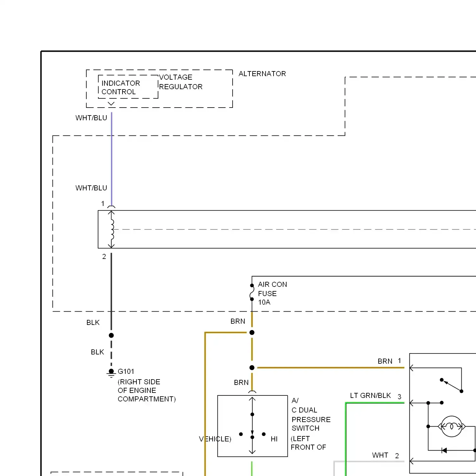Select the BRN label above the pressure switch

tap(241, 382)
